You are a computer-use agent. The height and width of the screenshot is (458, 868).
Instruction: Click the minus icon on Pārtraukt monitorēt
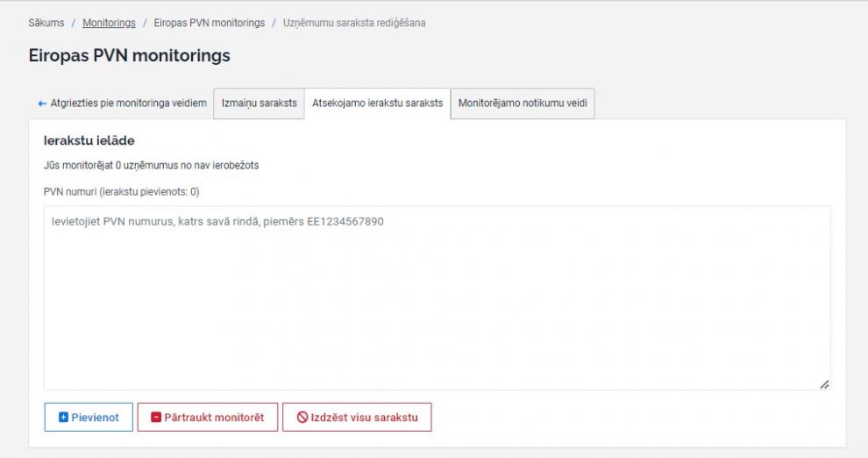click(156, 418)
